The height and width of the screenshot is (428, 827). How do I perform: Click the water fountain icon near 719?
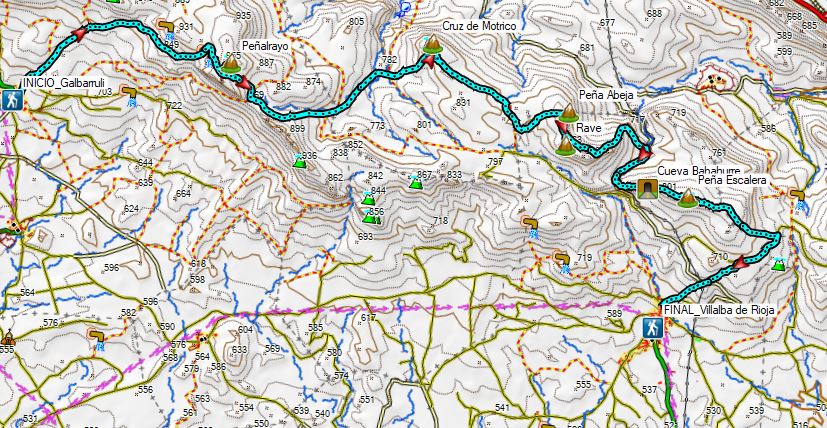click(x=563, y=262)
